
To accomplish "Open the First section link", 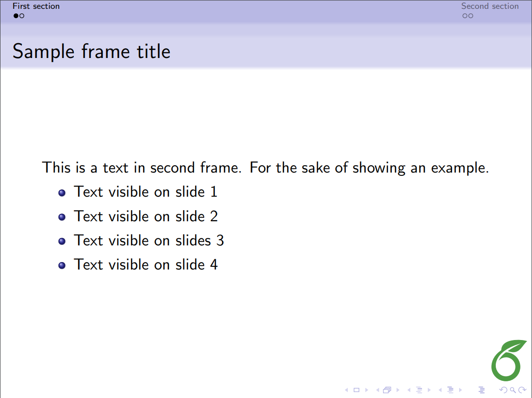I will click(36, 6).
